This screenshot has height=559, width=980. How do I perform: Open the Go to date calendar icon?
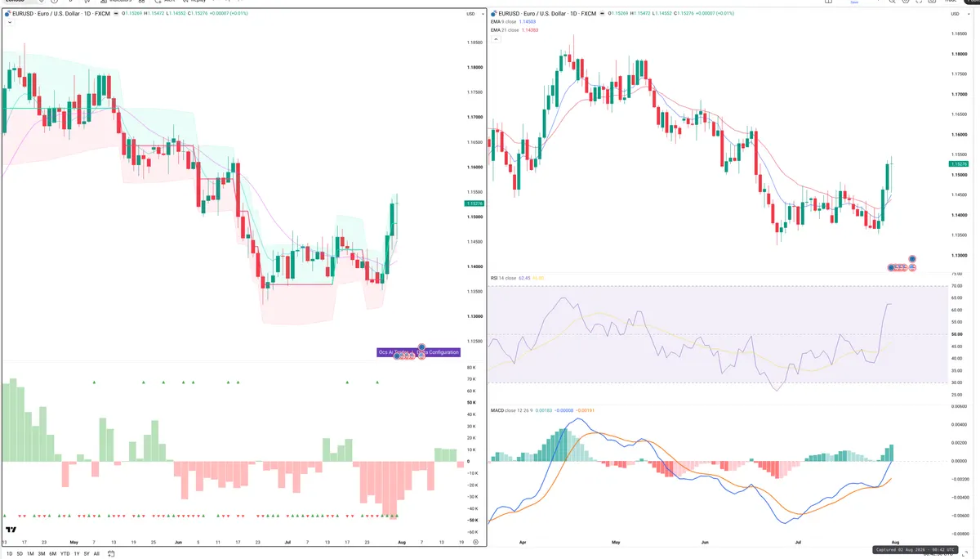click(112, 553)
